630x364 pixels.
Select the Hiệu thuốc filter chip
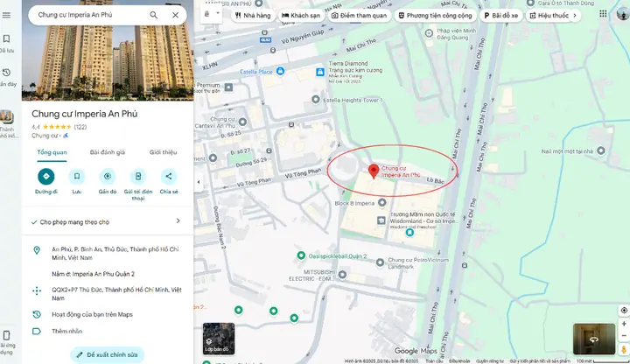(549, 15)
